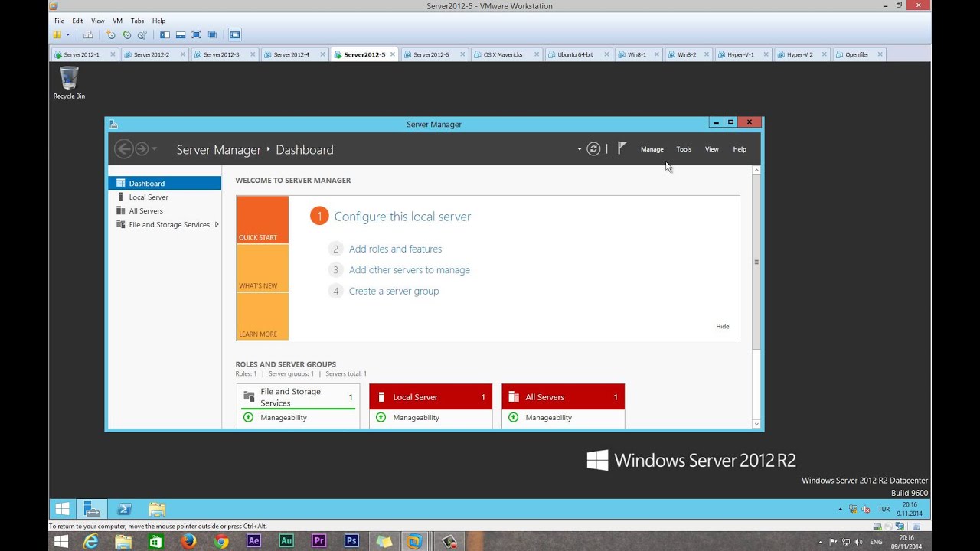This screenshot has height=551, width=980.
Task: Open Photoshop from host taskbar
Action: coord(351,541)
